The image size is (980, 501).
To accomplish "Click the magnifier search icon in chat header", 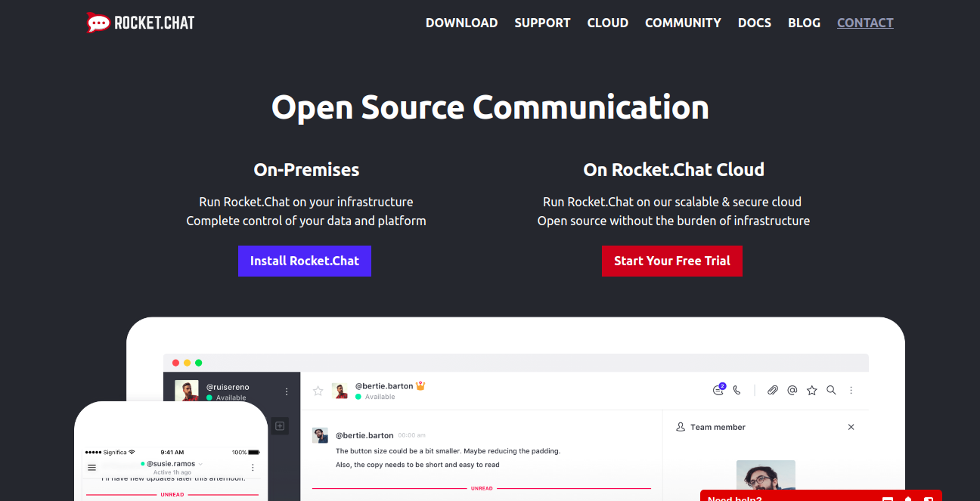I will (831, 390).
